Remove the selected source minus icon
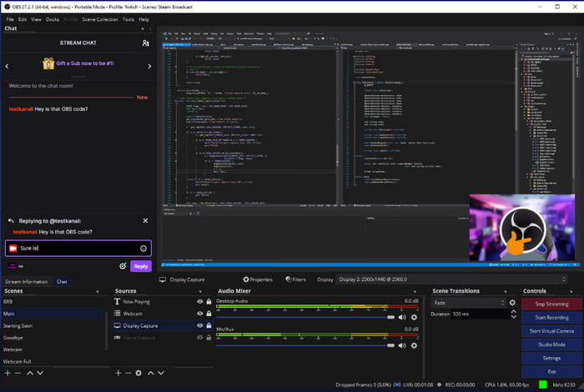 tap(128, 373)
